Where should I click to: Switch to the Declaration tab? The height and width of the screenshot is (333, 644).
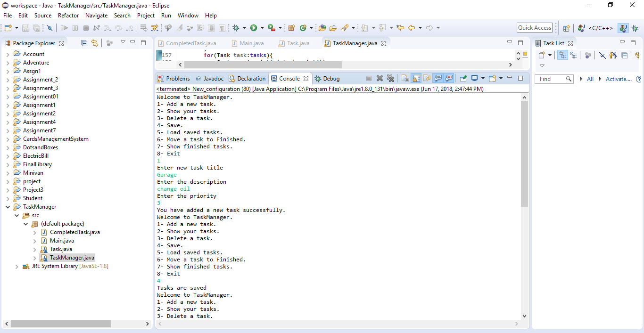247,79
